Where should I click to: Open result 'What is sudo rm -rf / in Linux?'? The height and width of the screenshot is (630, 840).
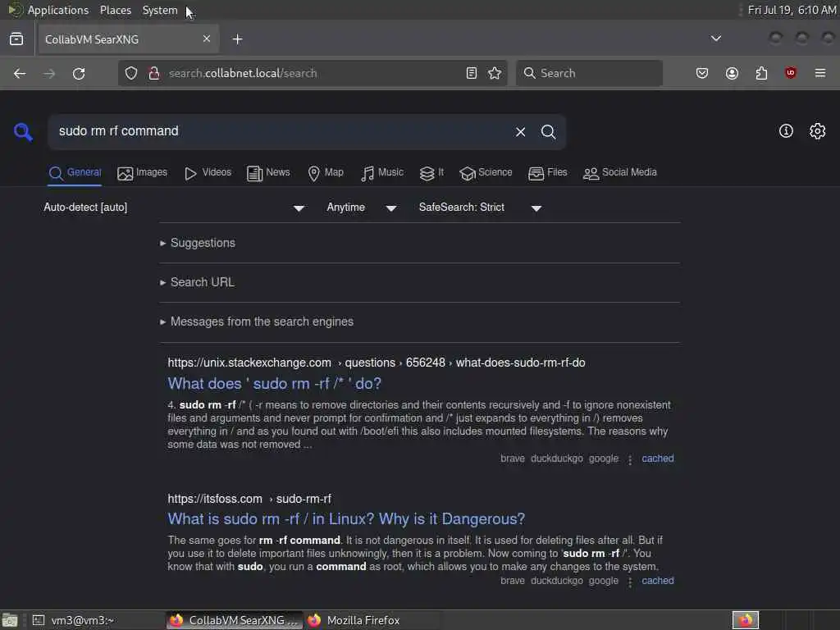coord(346,519)
